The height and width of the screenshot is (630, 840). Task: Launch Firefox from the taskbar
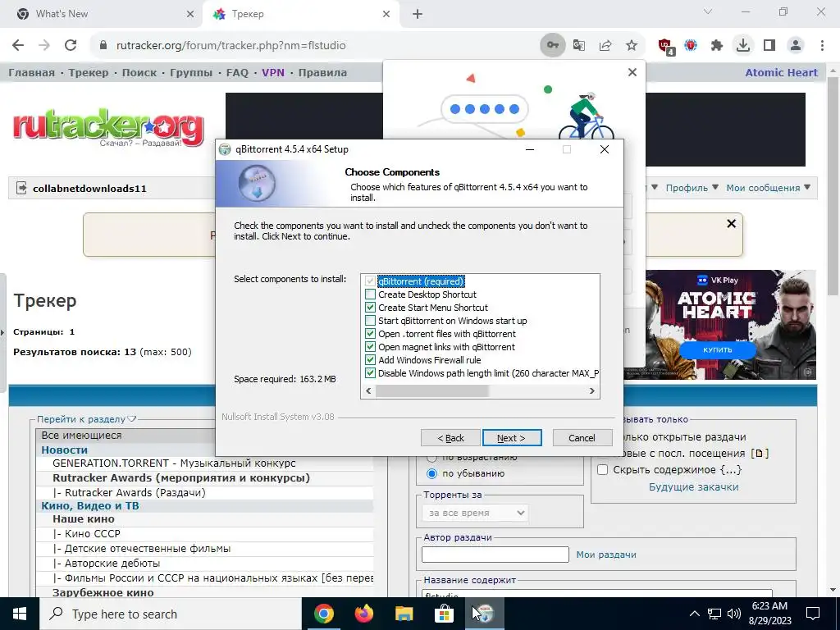click(x=364, y=614)
